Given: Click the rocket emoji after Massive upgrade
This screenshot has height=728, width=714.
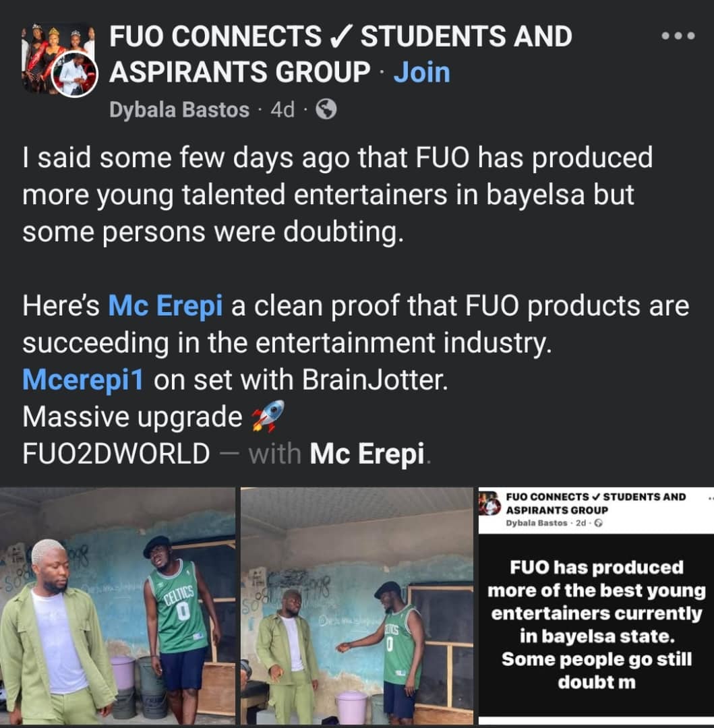Looking at the screenshot, I should pyautogui.click(x=268, y=415).
